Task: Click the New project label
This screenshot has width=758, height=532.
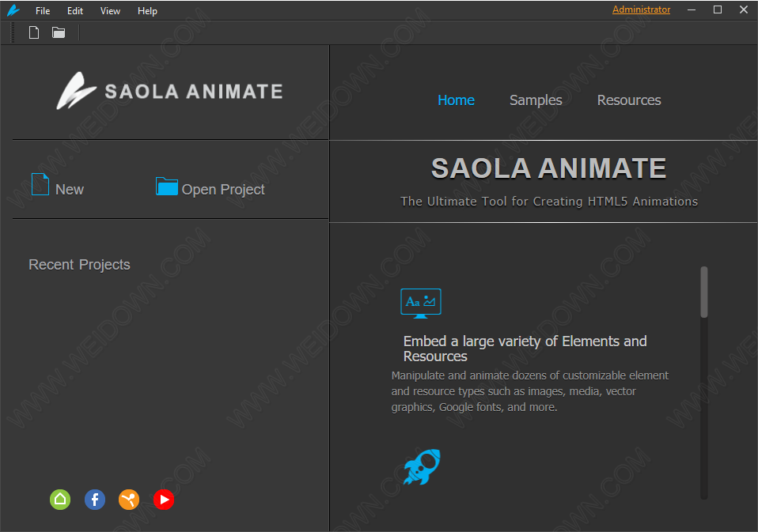Action: click(x=70, y=189)
